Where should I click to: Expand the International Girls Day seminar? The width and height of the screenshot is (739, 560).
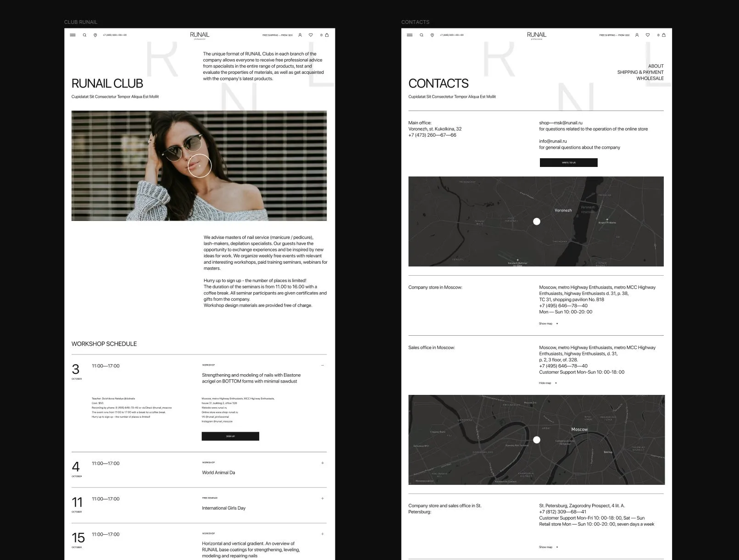tap(322, 499)
